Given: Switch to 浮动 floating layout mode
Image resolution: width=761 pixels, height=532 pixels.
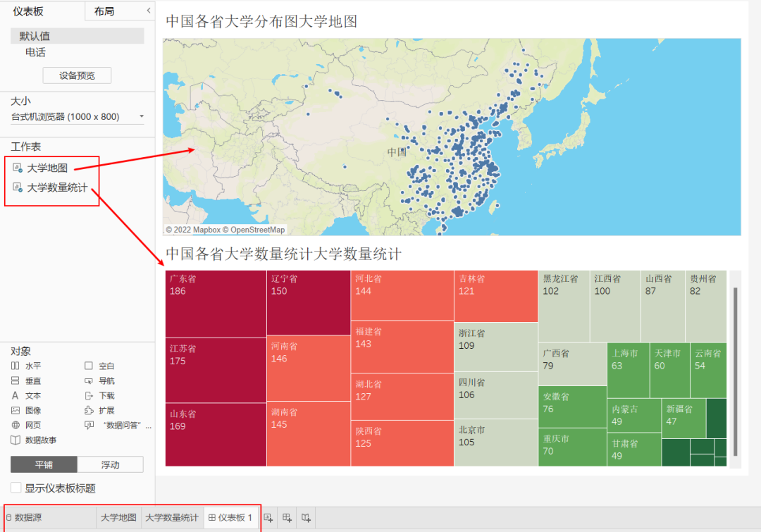Looking at the screenshot, I should click(110, 464).
